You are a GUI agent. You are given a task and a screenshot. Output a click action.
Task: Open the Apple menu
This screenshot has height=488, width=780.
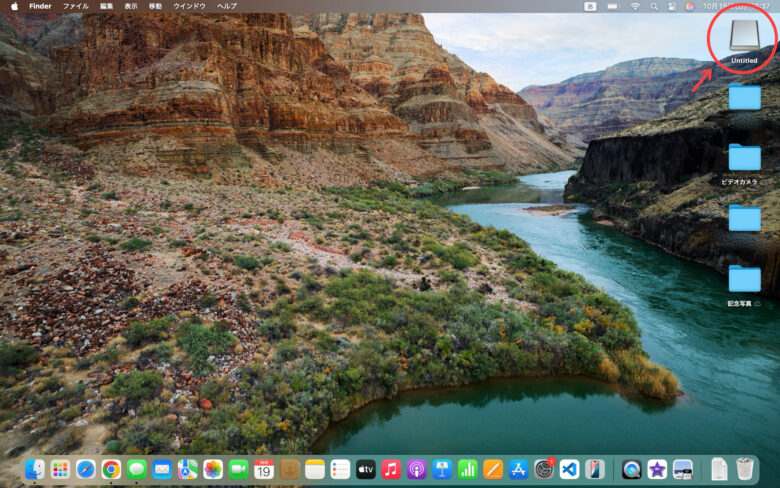pos(14,6)
